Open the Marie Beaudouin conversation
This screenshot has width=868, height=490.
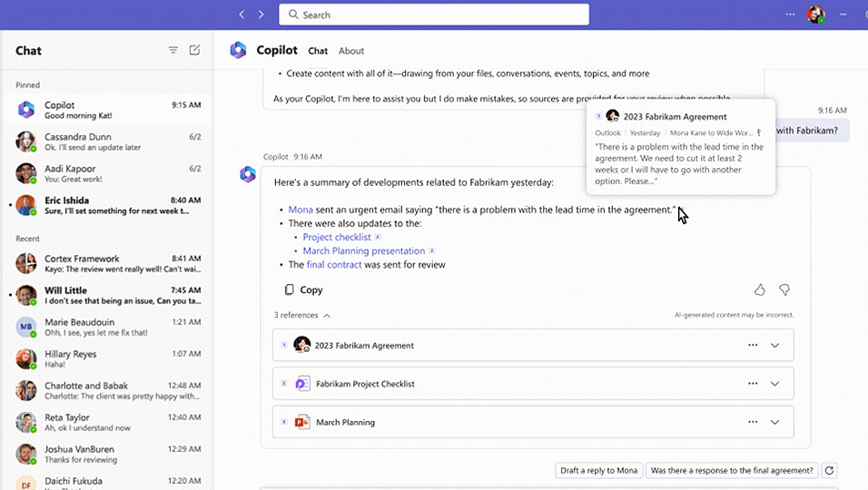[x=108, y=327]
